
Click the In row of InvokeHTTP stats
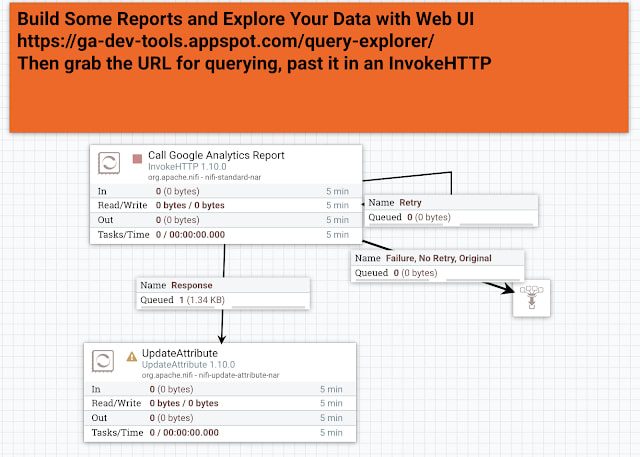[226, 191]
